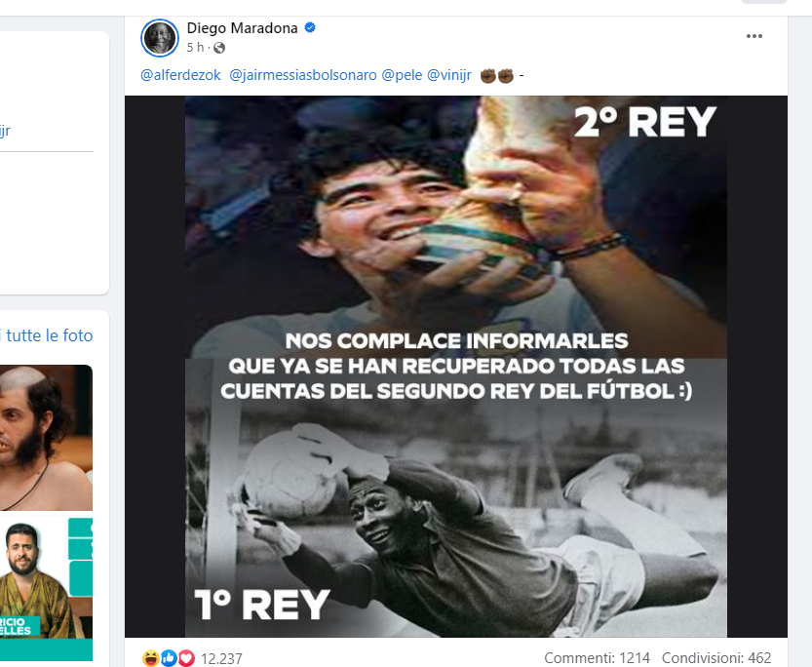Click the blue verified badge
This screenshot has height=667, width=812.
coord(310,27)
